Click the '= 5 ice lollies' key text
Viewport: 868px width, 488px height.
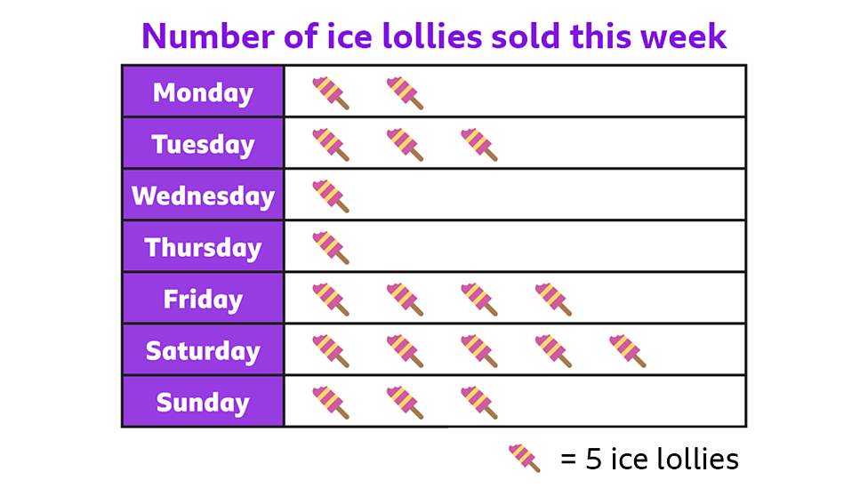click(x=649, y=459)
